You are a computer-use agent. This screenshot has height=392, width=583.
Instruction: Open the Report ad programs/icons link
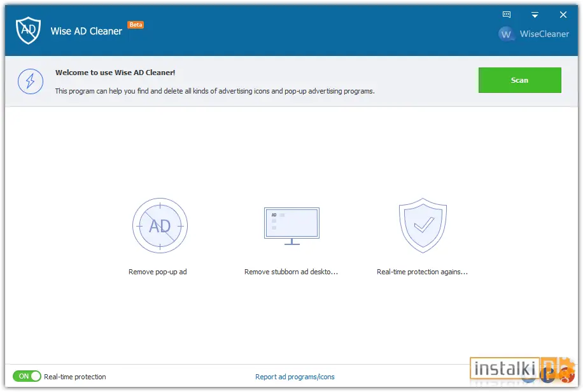pos(295,377)
